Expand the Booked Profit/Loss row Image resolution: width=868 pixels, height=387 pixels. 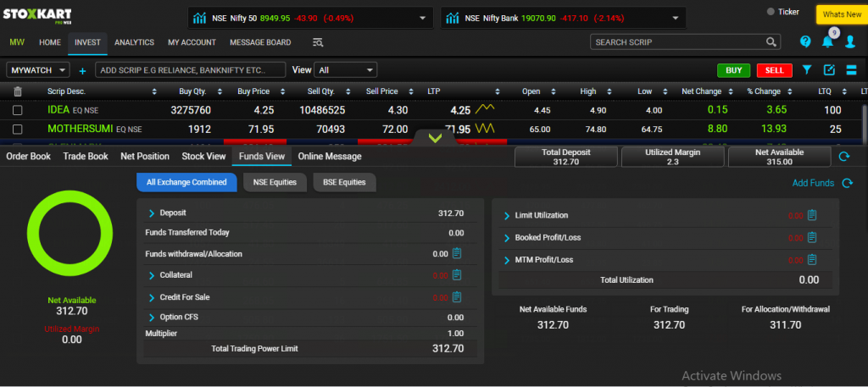[507, 238]
